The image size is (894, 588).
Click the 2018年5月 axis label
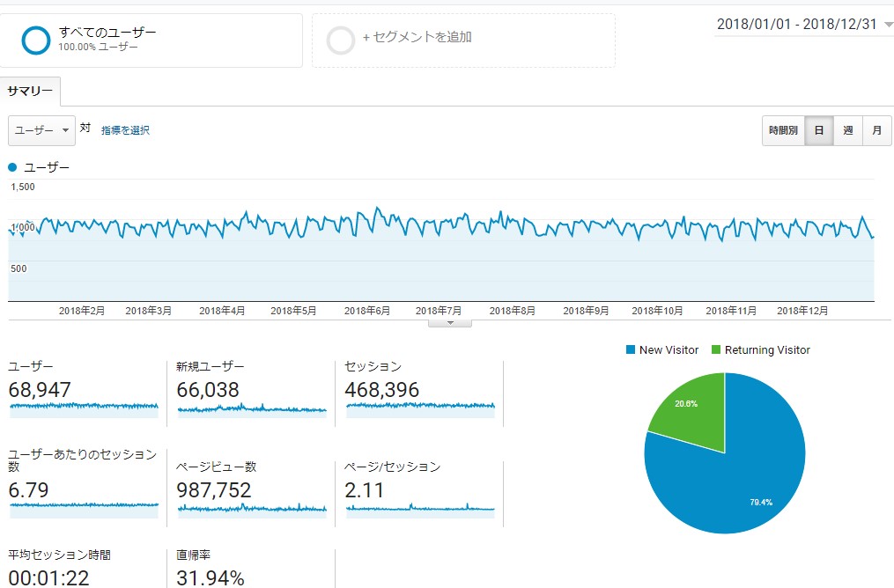(293, 311)
